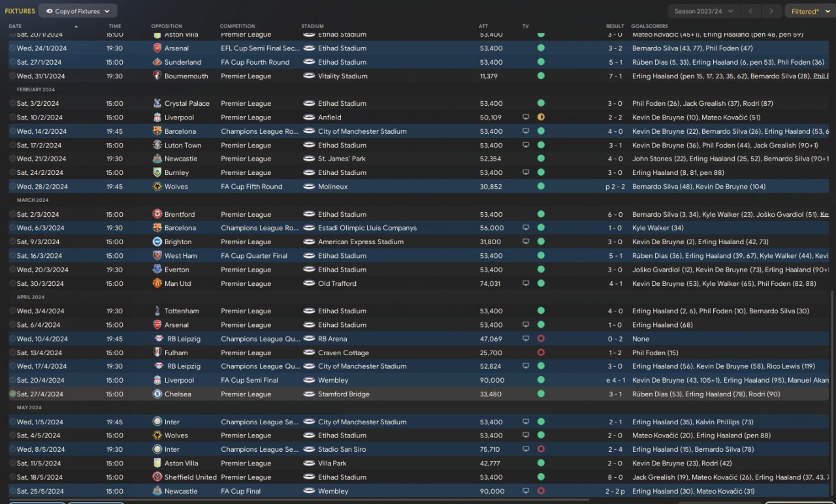Click the 'FA Cup Fifth Round' competition text
This screenshot has width=836, height=504.
251,187
